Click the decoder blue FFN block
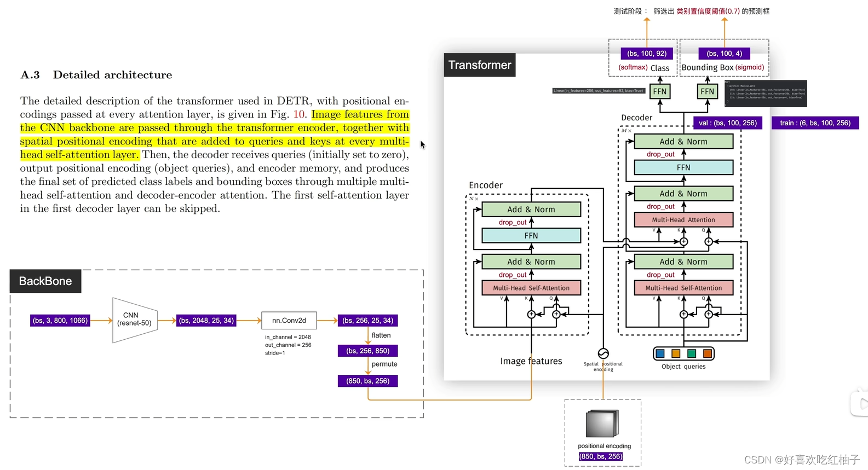This screenshot has height=470, width=868. (x=683, y=167)
